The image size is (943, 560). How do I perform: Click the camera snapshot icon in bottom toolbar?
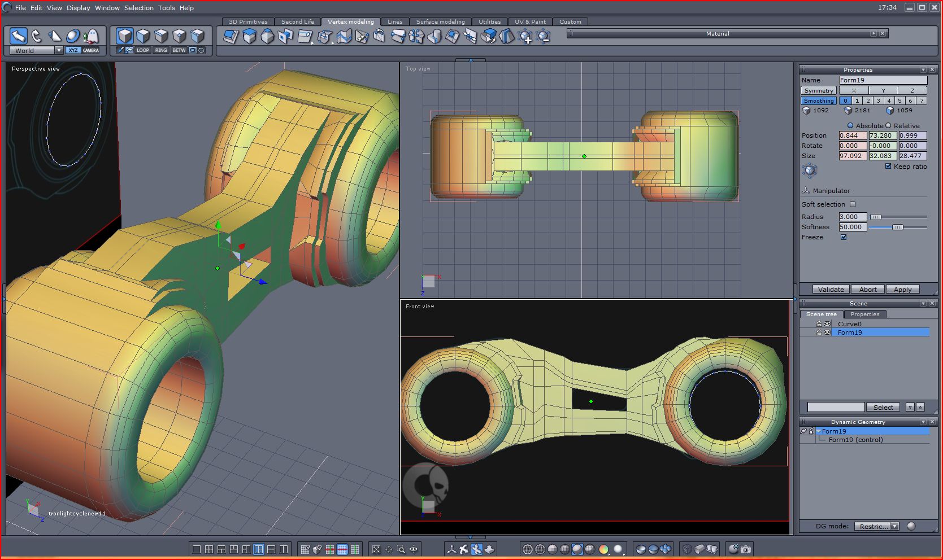point(746,549)
